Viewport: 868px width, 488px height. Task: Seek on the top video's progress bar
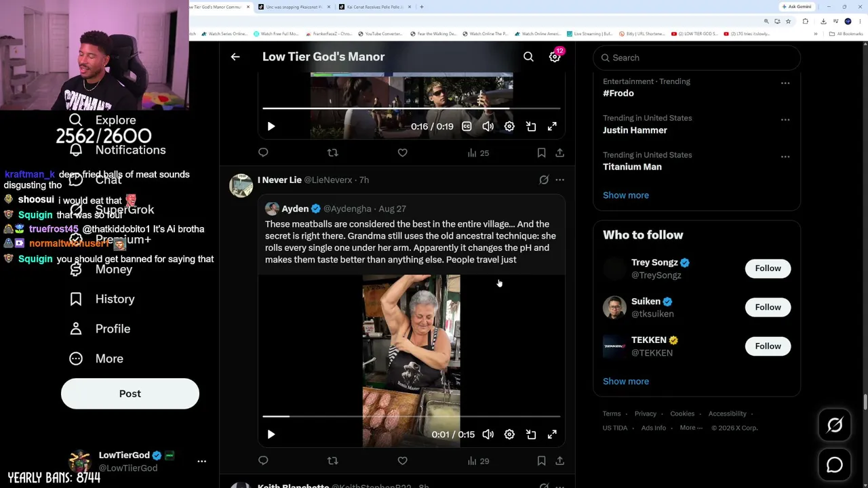click(412, 108)
